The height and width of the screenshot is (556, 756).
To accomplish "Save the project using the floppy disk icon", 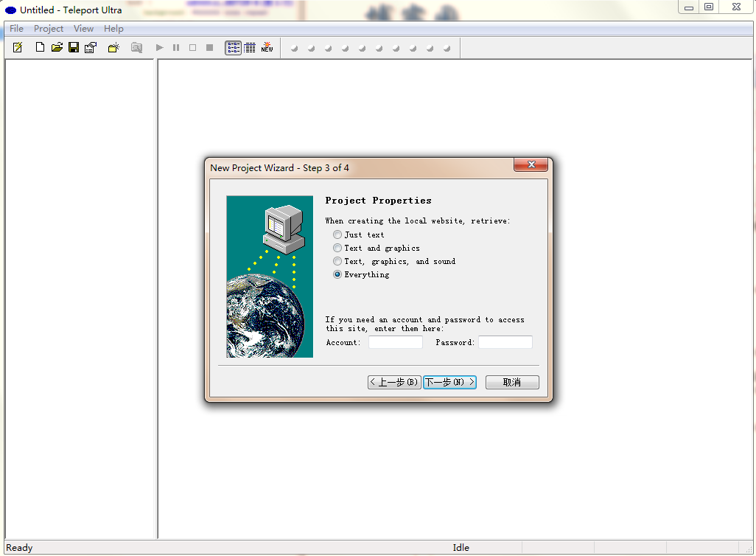I will coord(74,48).
